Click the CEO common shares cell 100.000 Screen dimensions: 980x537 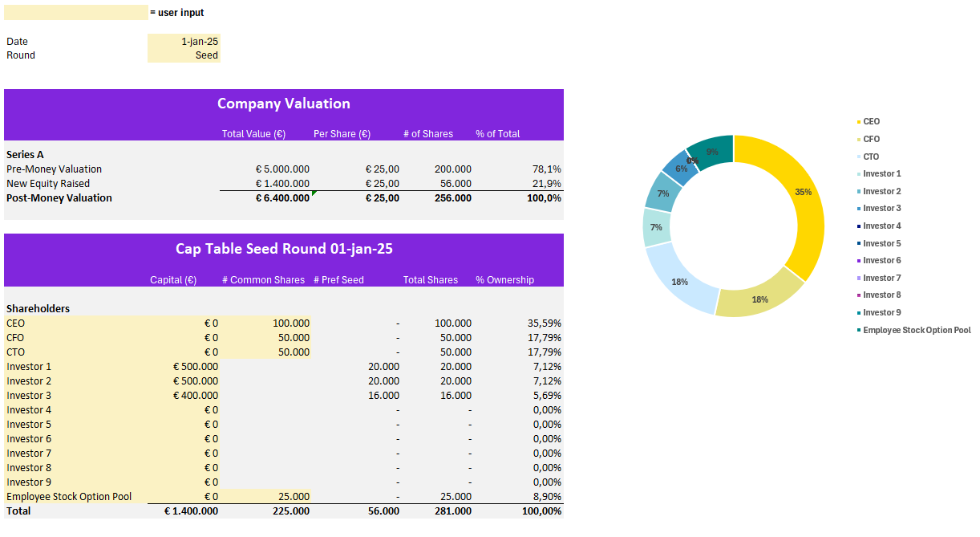265,323
